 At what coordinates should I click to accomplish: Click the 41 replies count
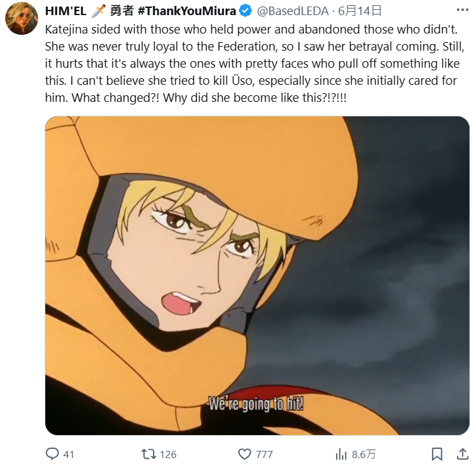(68, 455)
